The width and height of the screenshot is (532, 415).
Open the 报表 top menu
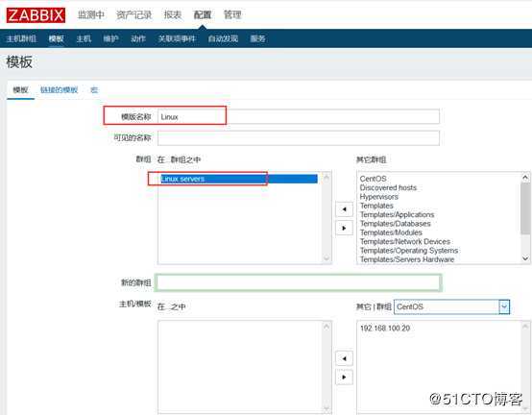pos(172,14)
